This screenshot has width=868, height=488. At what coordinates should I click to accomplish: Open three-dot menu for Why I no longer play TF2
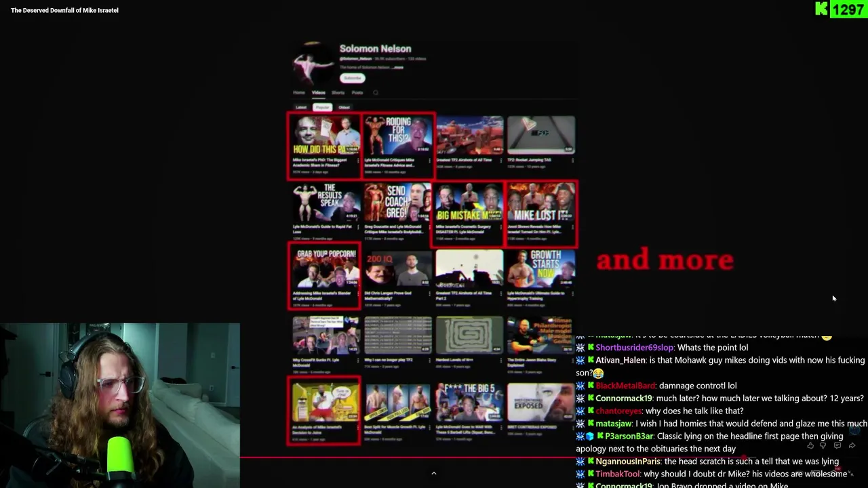(x=429, y=361)
